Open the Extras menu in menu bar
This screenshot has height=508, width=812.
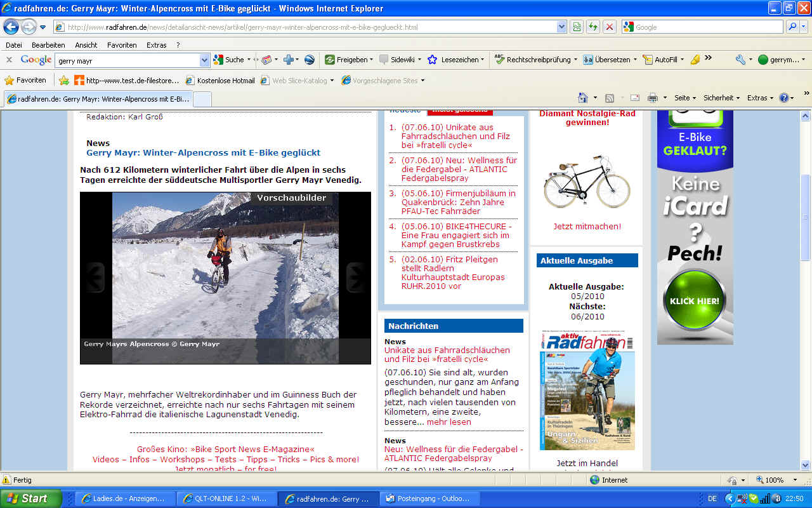[x=157, y=45]
